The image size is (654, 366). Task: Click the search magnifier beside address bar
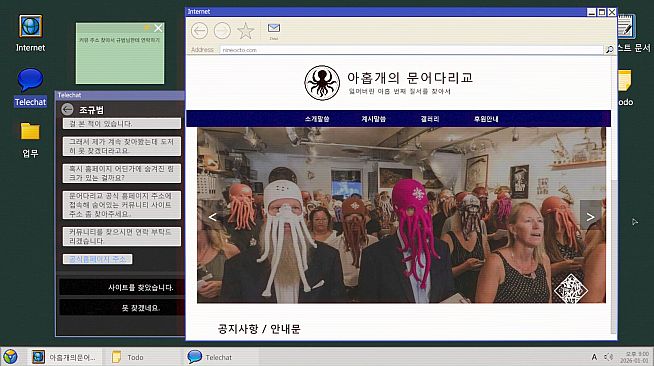[609, 50]
